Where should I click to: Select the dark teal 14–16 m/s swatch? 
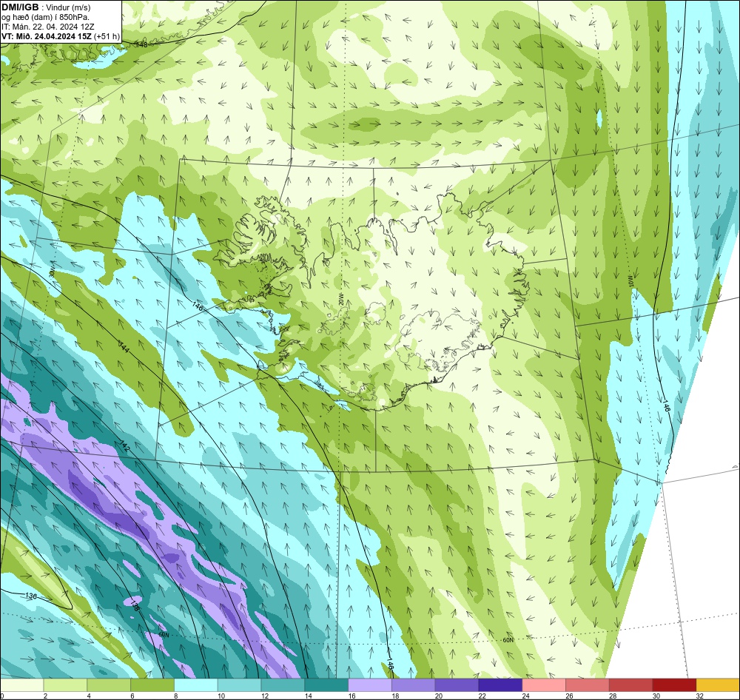326,685
